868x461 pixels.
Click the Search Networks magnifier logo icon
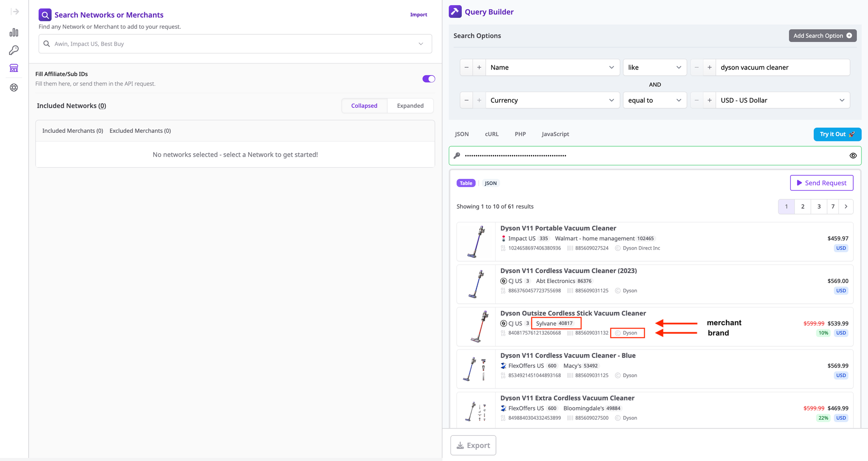coord(45,15)
